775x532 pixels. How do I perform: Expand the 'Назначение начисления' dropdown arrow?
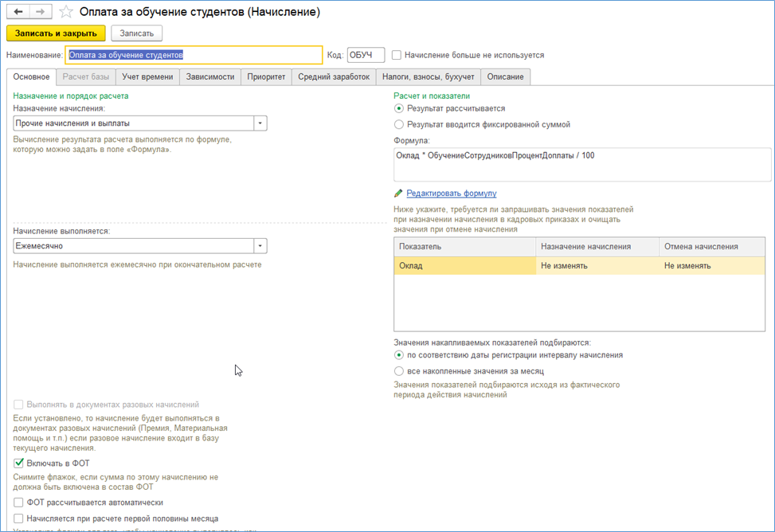point(260,123)
